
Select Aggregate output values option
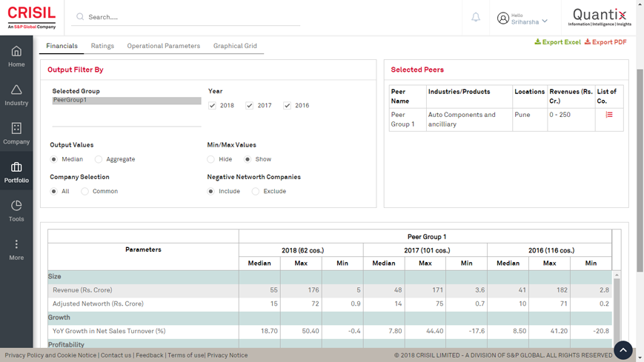(x=99, y=159)
